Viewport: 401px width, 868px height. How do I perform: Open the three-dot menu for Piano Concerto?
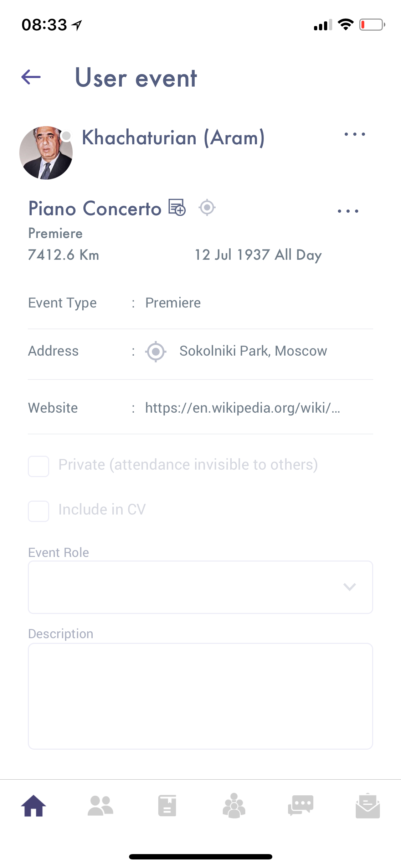pos(348,211)
